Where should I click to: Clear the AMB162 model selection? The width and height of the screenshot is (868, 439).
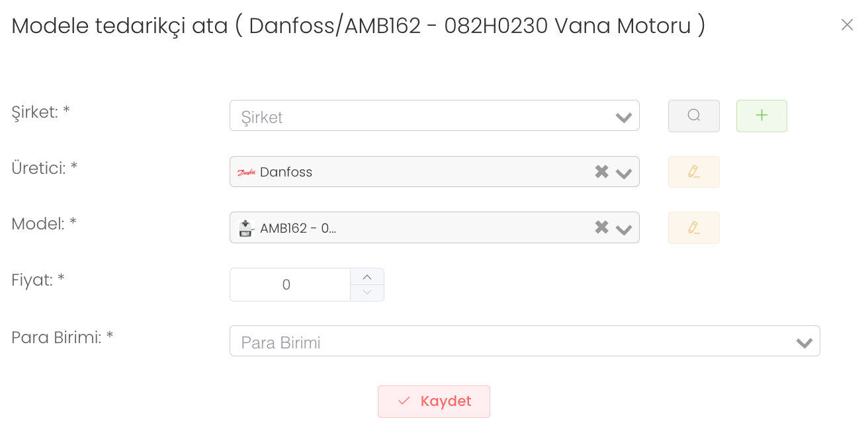[601, 227]
